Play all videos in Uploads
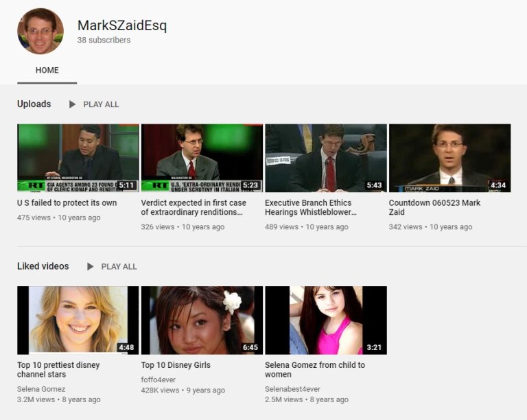The image size is (527, 420). tap(94, 104)
